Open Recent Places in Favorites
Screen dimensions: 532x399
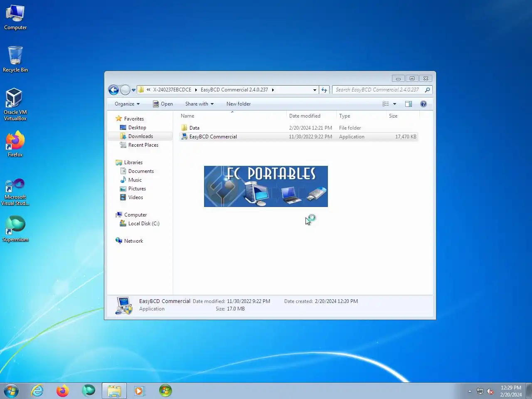click(x=143, y=145)
